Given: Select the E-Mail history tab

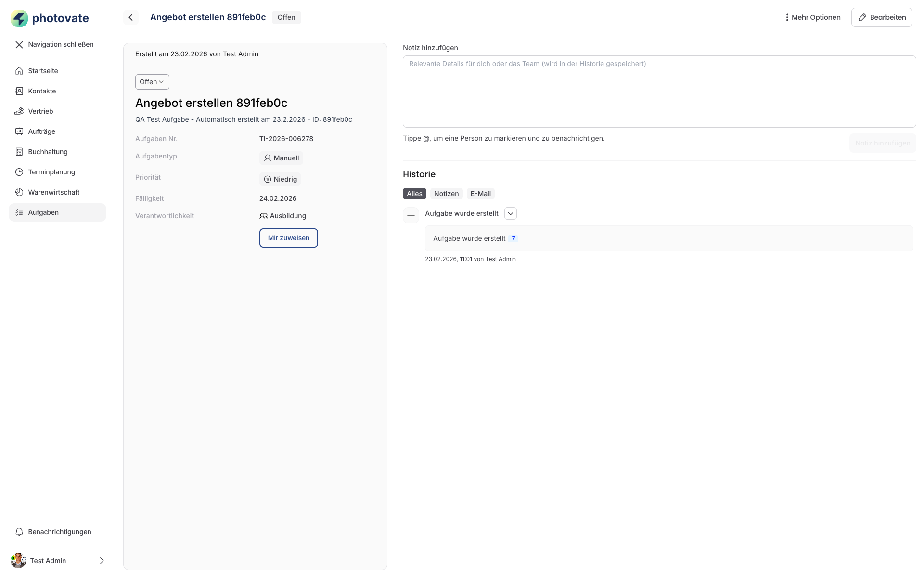Looking at the screenshot, I should [480, 194].
